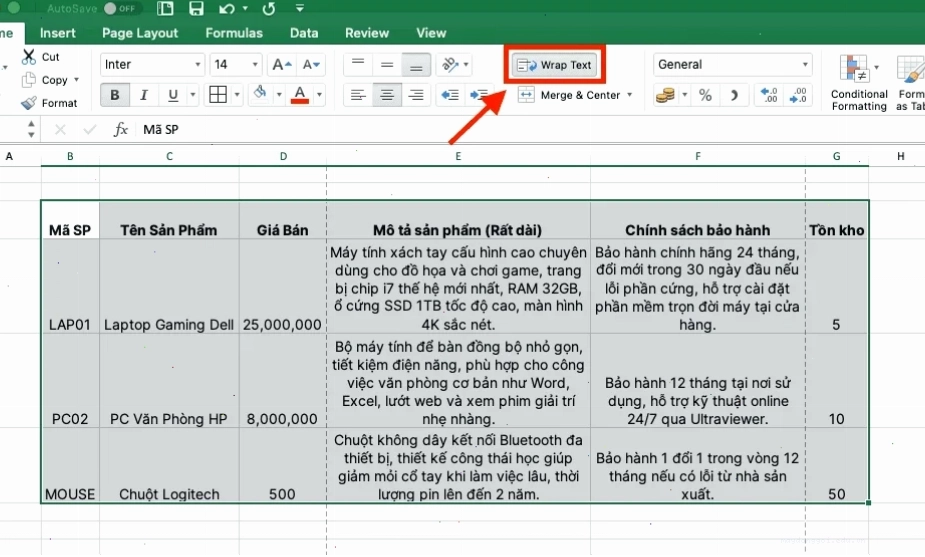The image size is (925, 557).
Task: Expand the Borders options arrow
Action: click(x=237, y=95)
